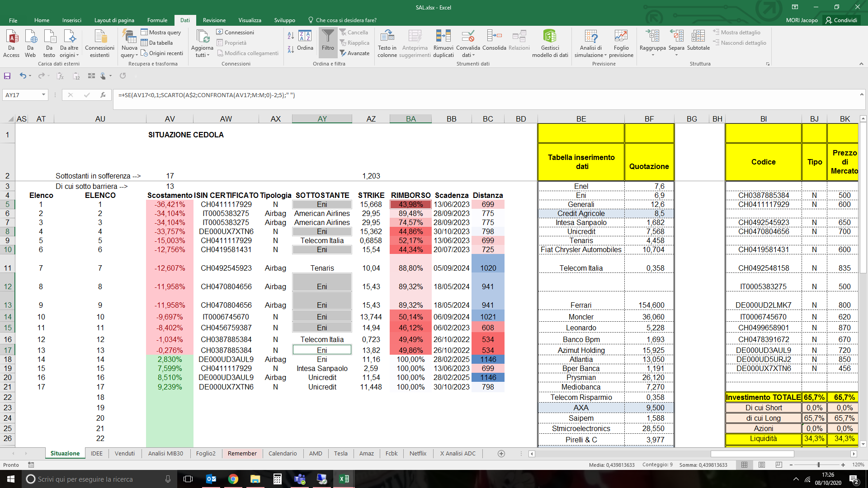Viewport: 868px width, 488px height.
Task: Save the workbook with the save icon
Action: (7, 76)
